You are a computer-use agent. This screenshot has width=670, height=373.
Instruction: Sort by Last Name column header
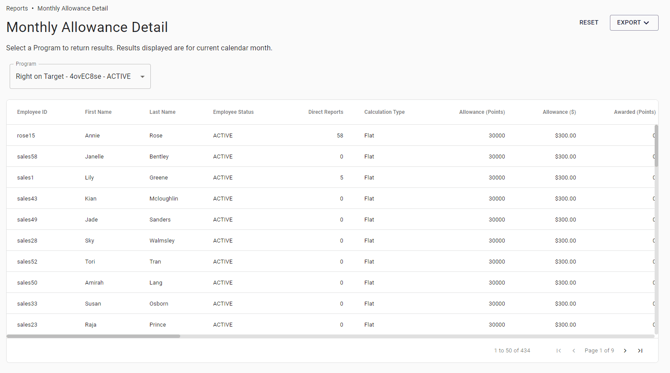[x=162, y=112]
